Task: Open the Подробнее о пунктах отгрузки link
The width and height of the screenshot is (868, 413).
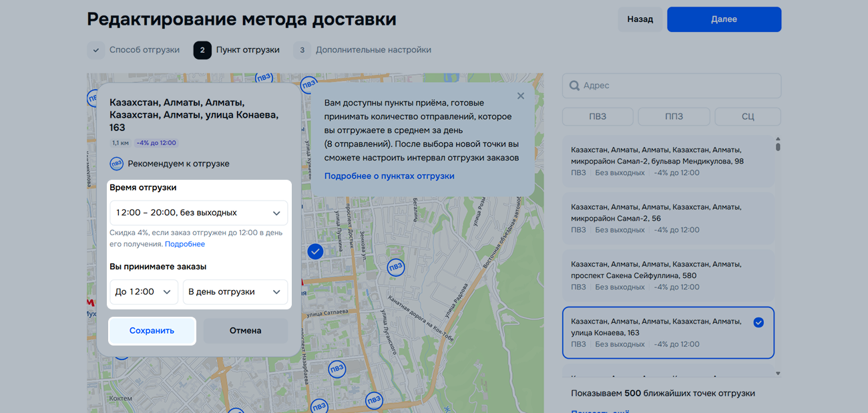Action: 389,176
